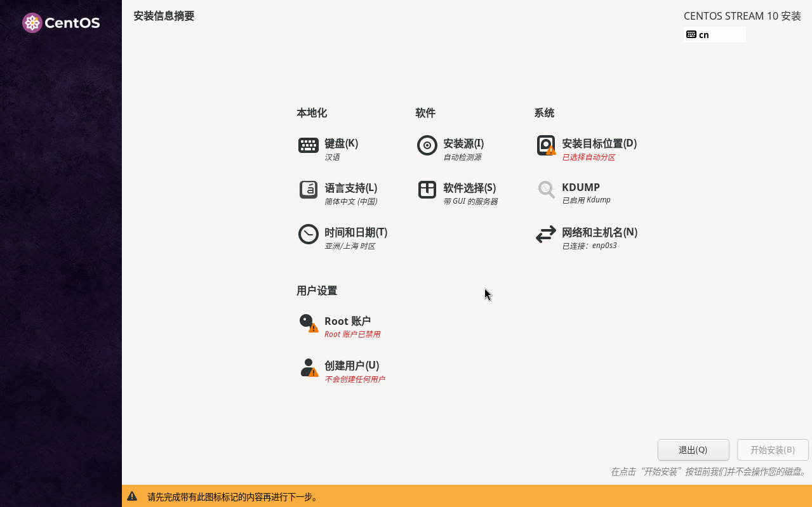This screenshot has height=507, width=812.
Task: Open the clock icon for 时间和日期
Action: tap(309, 234)
